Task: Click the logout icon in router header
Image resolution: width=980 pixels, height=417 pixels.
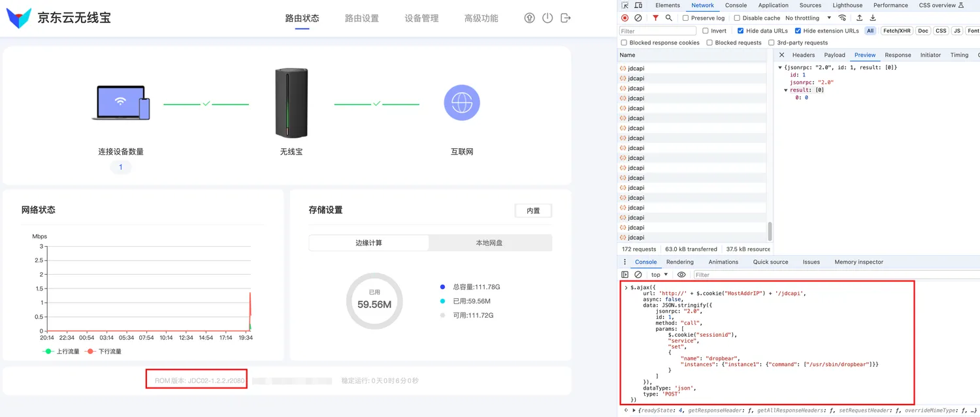Action: point(566,18)
